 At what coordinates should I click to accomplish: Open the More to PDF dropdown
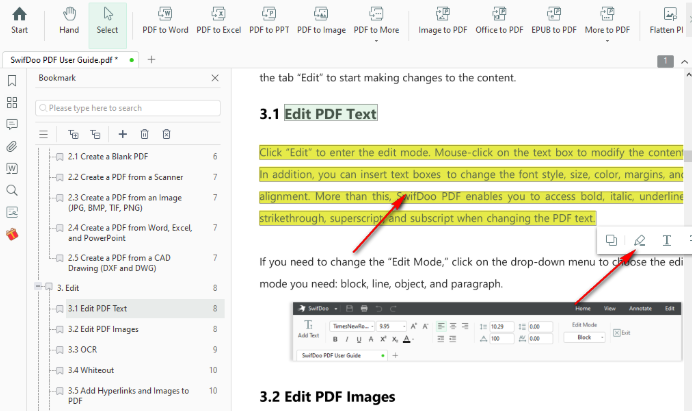[x=607, y=24]
